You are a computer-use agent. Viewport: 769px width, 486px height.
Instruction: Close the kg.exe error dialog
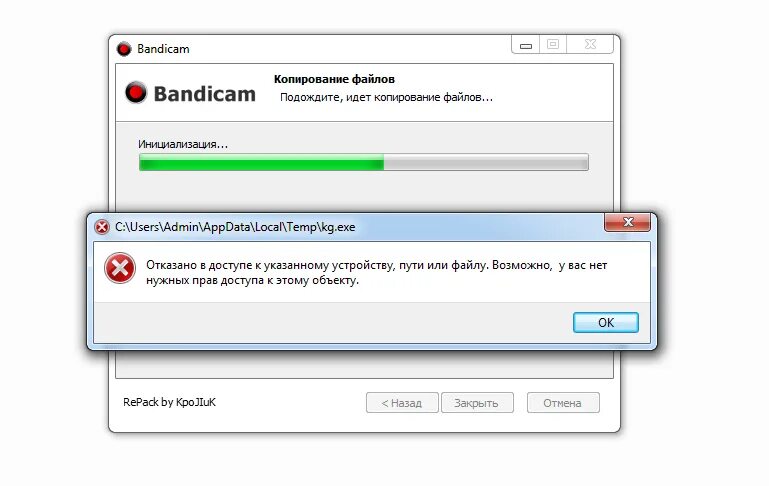click(x=628, y=222)
